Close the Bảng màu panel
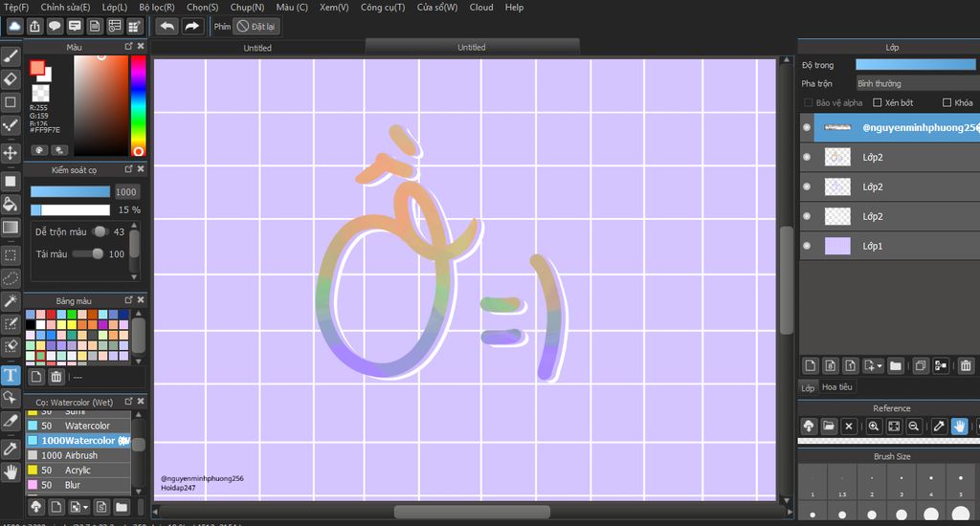This screenshot has height=526, width=980. [x=141, y=300]
